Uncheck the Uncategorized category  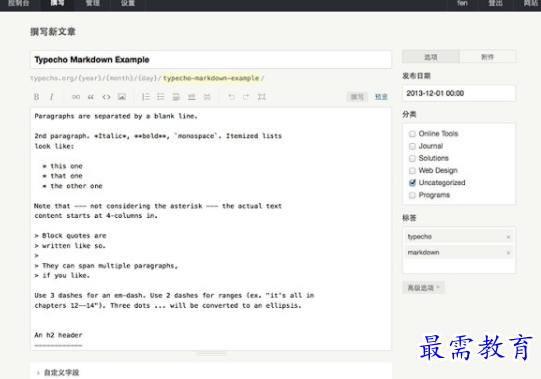coord(412,183)
